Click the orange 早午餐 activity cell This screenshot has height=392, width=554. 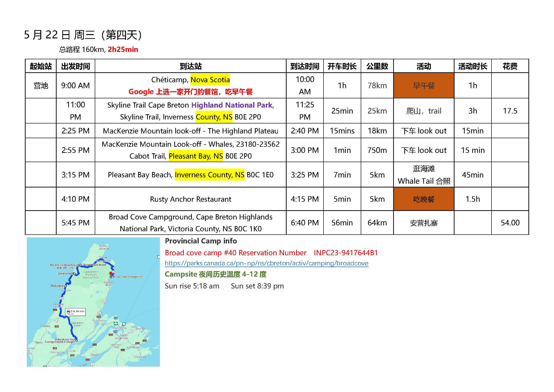[423, 86]
